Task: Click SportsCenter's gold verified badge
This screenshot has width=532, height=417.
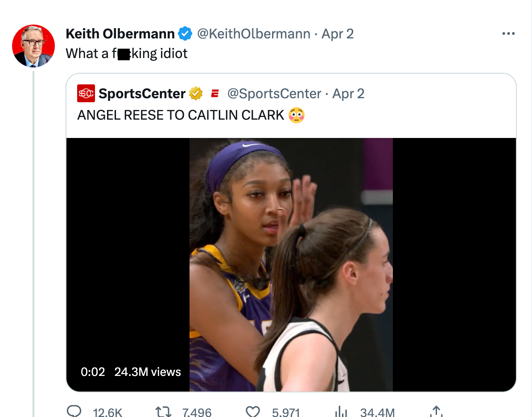Action: click(196, 93)
